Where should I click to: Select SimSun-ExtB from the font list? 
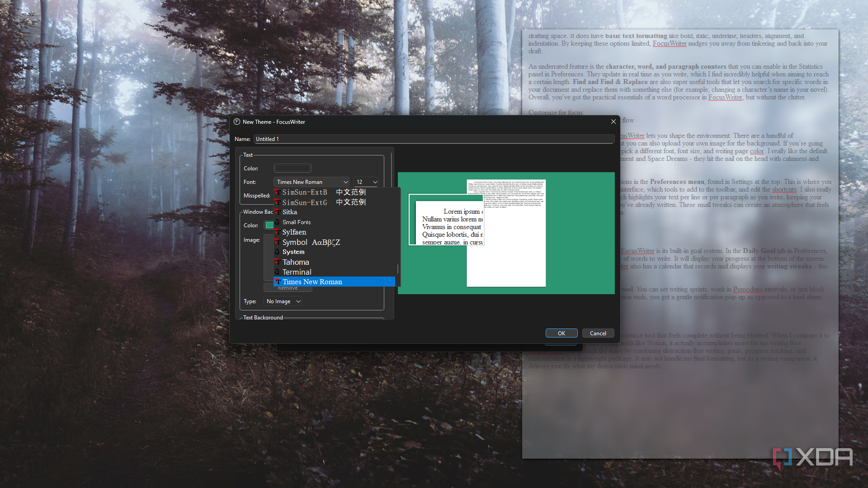click(305, 192)
